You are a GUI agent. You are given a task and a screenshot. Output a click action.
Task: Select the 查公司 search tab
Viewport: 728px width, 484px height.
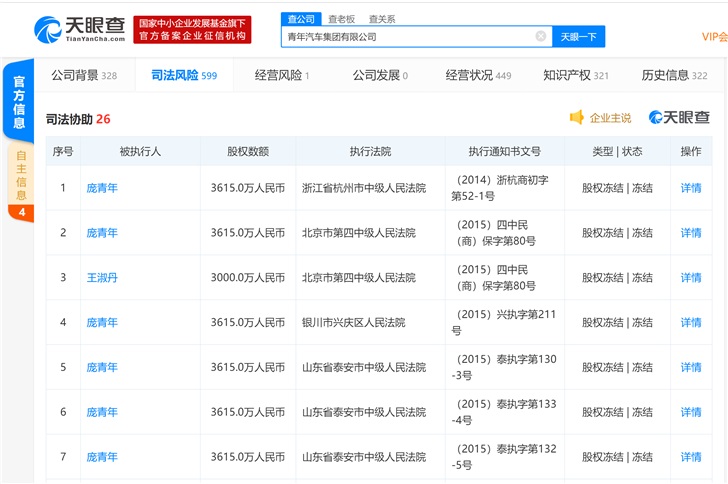coord(300,19)
